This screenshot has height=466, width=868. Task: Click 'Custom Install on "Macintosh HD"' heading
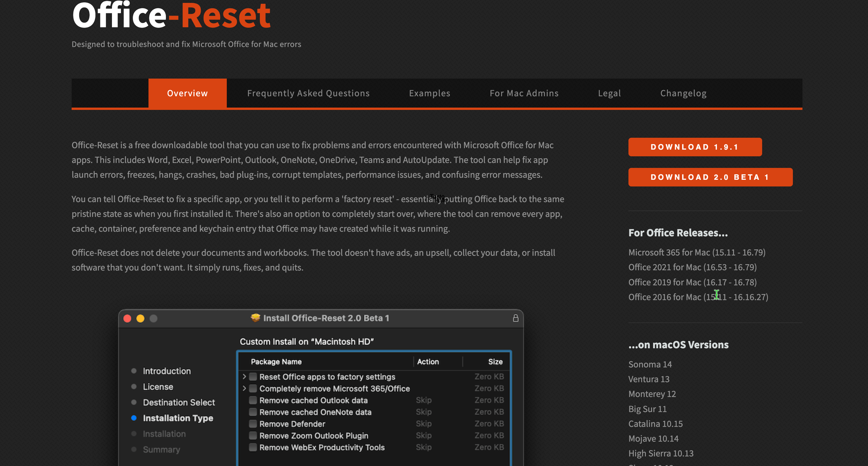click(x=307, y=342)
